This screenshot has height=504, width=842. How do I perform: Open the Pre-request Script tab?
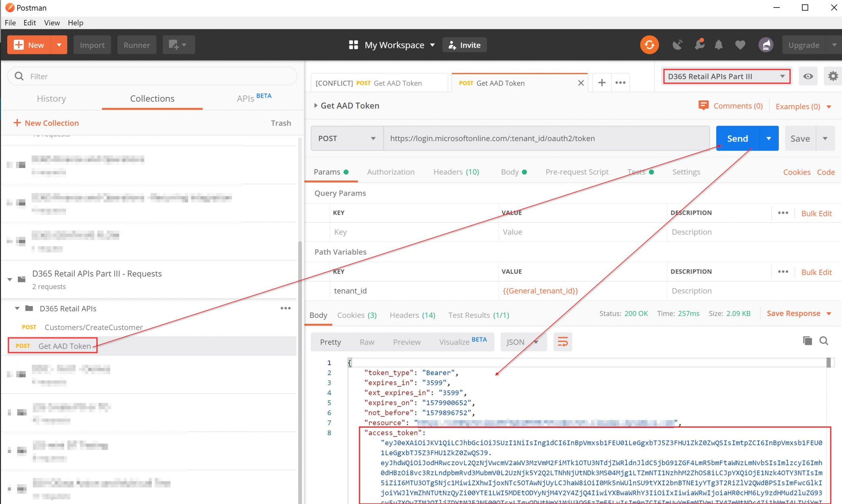[x=577, y=172]
